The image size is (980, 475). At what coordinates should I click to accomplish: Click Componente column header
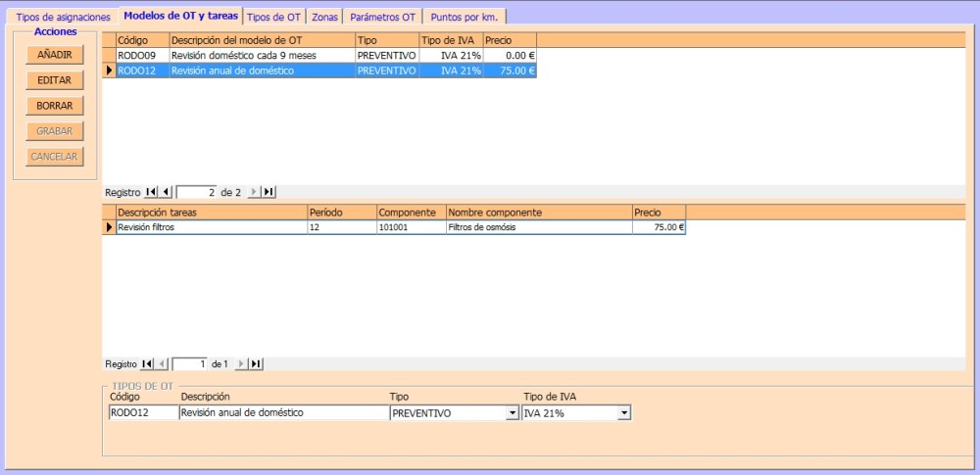[x=412, y=213]
